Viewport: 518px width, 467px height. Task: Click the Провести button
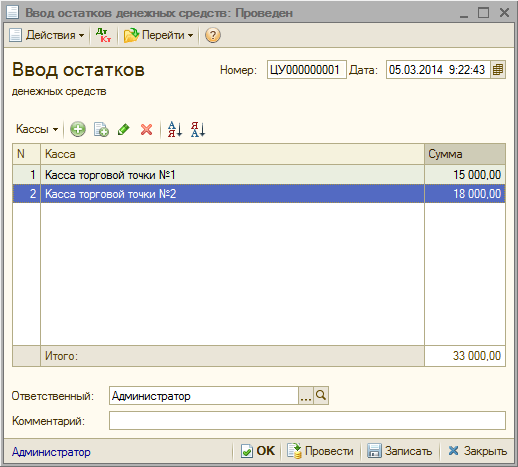click(x=321, y=451)
